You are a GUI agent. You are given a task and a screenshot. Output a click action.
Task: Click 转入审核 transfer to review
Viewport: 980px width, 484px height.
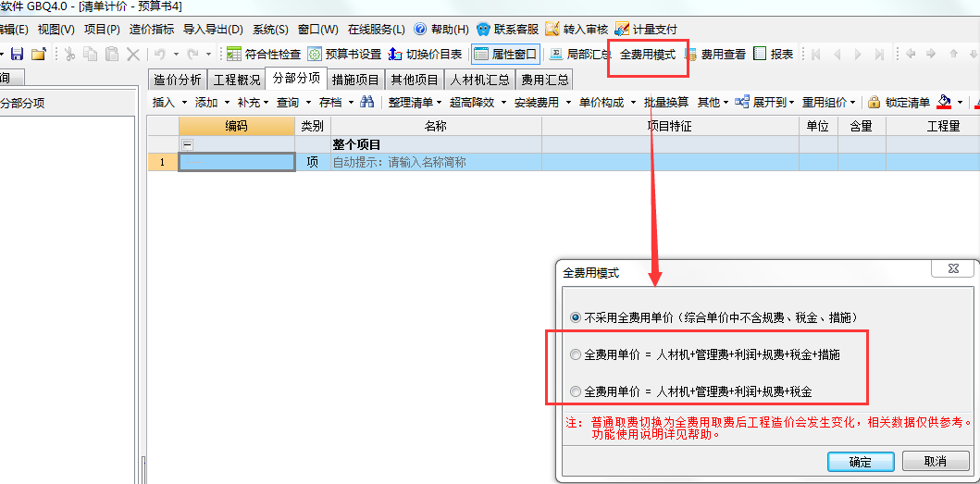pos(577,29)
